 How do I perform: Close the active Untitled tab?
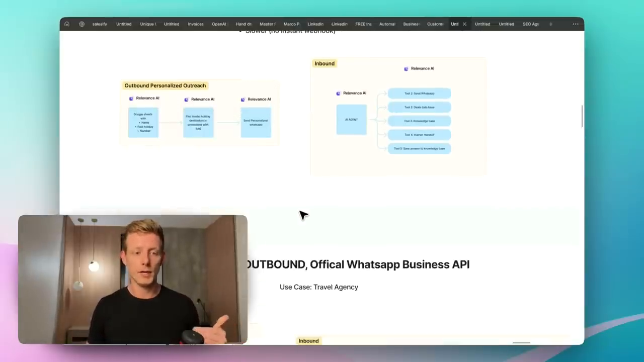pos(464,24)
